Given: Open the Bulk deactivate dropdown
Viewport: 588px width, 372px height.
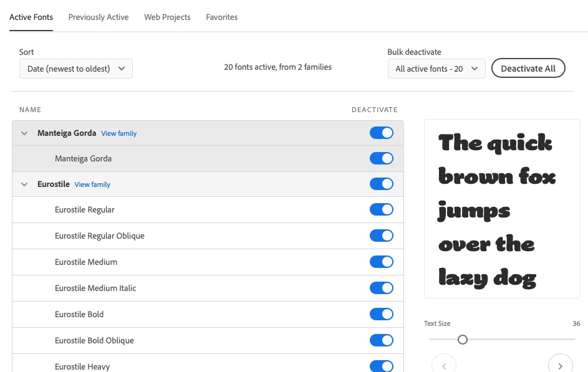Looking at the screenshot, I should (x=436, y=69).
